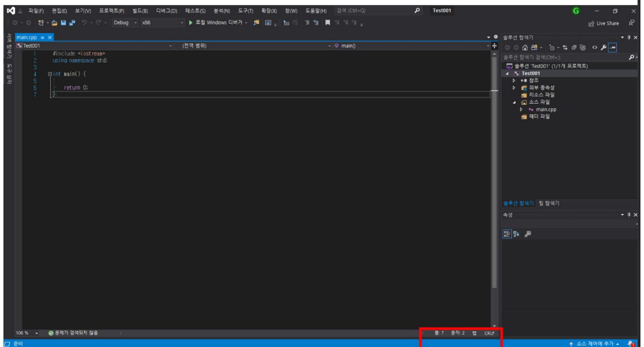This screenshot has height=347, width=644.
Task: Collapse the 소스 파일 folder
Action: click(514, 102)
